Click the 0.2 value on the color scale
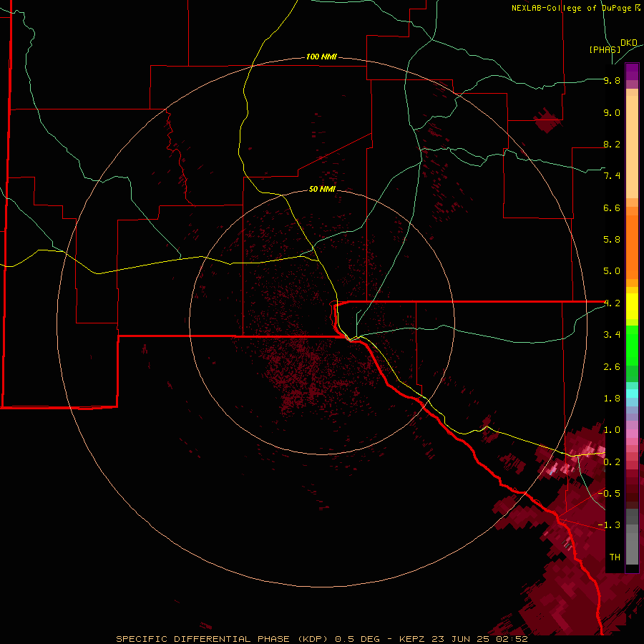 (612, 462)
